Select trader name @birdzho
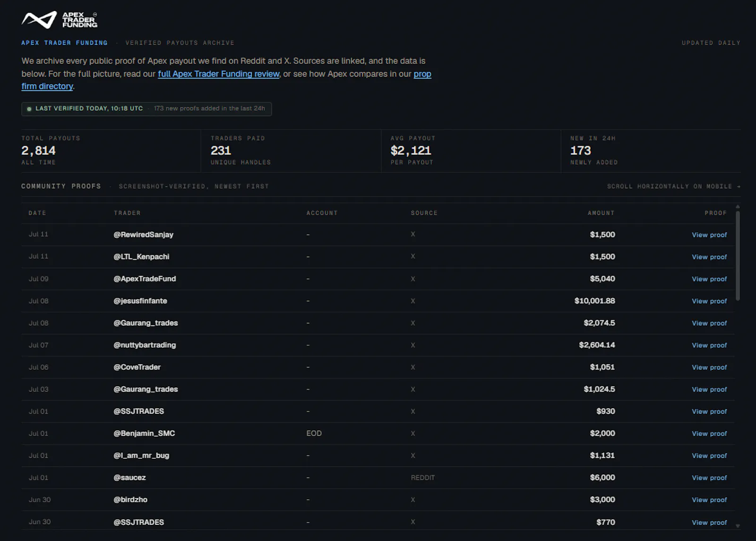Image resolution: width=756 pixels, height=541 pixels. tap(130, 500)
